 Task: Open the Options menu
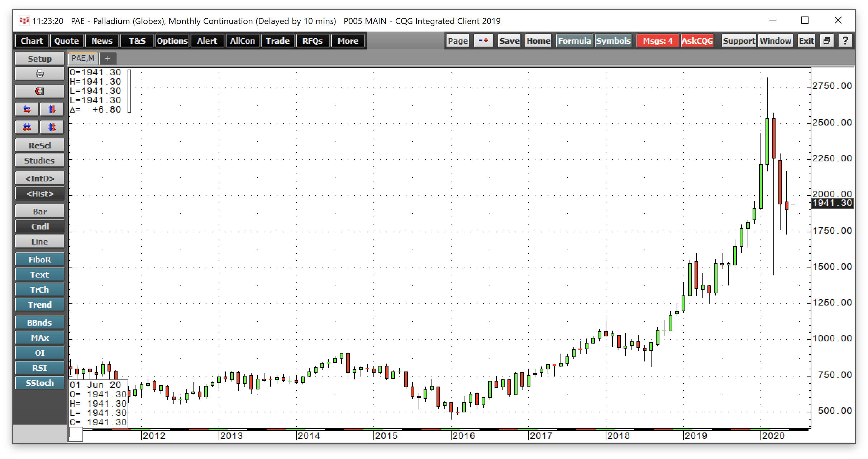pyautogui.click(x=172, y=41)
